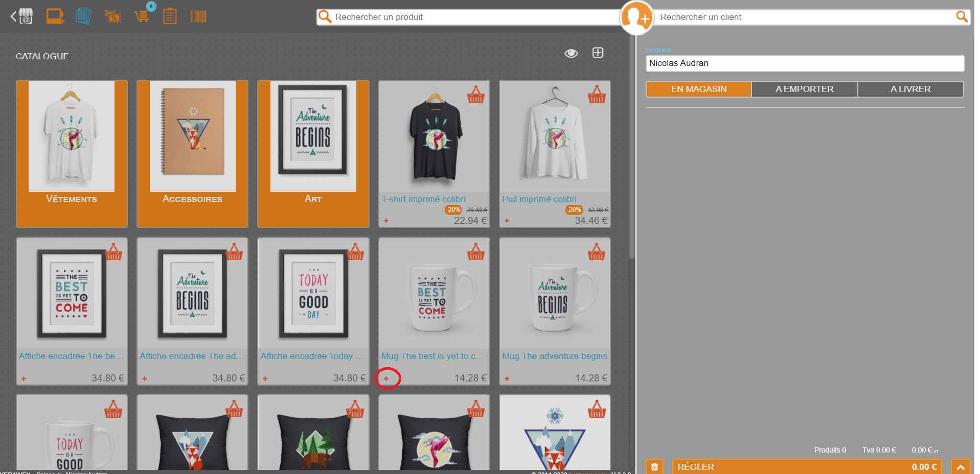Add the fox cushion to basket

pyautogui.click(x=234, y=409)
